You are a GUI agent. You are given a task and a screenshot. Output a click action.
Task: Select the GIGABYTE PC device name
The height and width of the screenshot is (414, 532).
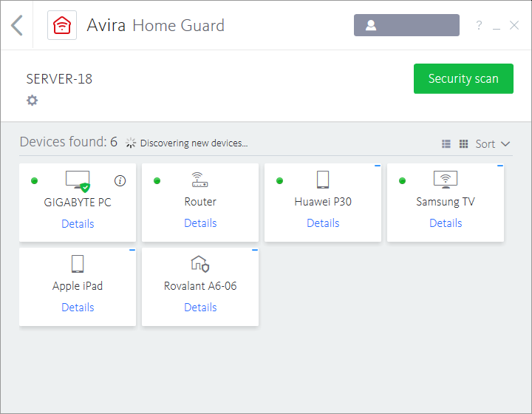78,203
